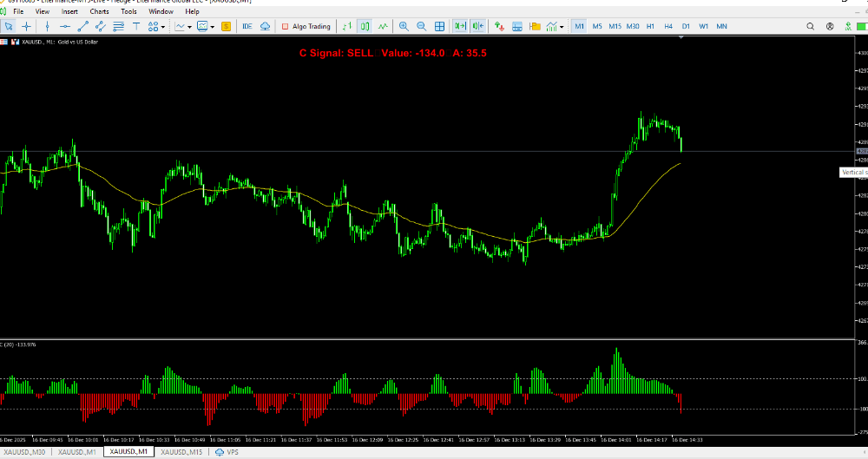Image resolution: width=868 pixels, height=459 pixels.
Task: Click the zoom out magnifier
Action: point(421,27)
